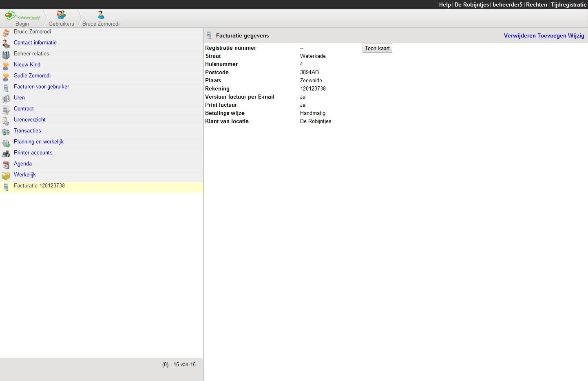588x381 pixels.
Task: Click the Werkelijk box icon
Action: [x=6, y=176]
